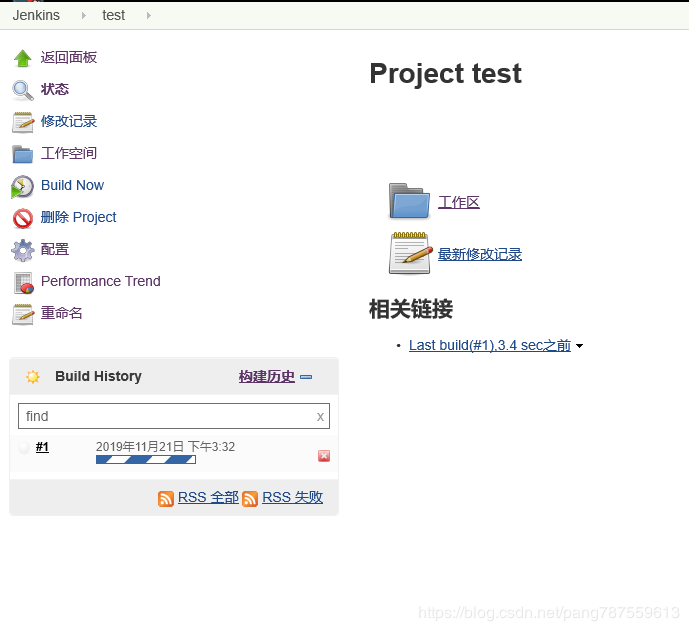Image resolution: width=689 pixels, height=631 pixels.
Task: Focus the find input in Build History
Action: pos(174,416)
